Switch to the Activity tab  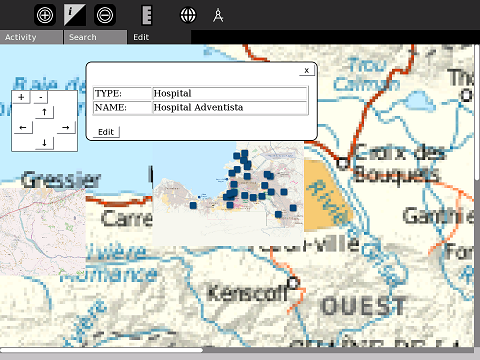pyautogui.click(x=31, y=37)
